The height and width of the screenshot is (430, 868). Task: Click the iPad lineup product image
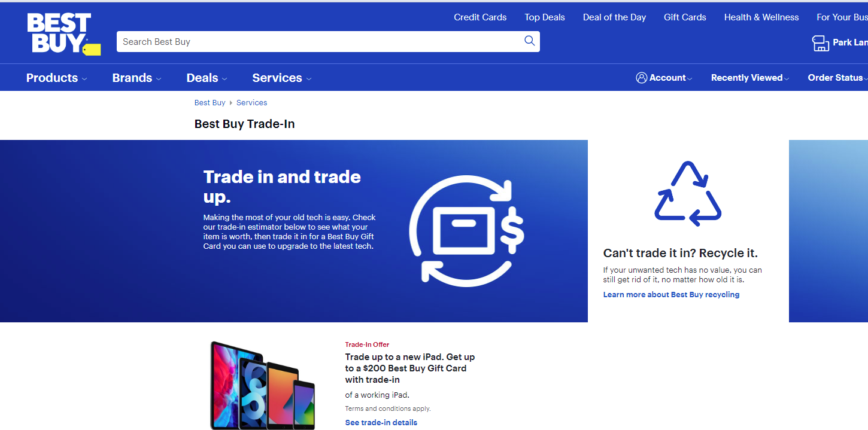[263, 385]
